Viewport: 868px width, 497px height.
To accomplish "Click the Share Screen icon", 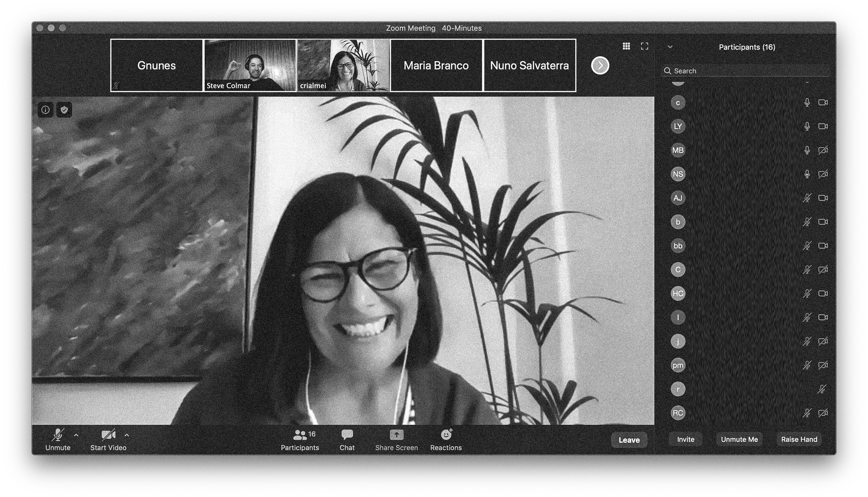I will pos(396,435).
